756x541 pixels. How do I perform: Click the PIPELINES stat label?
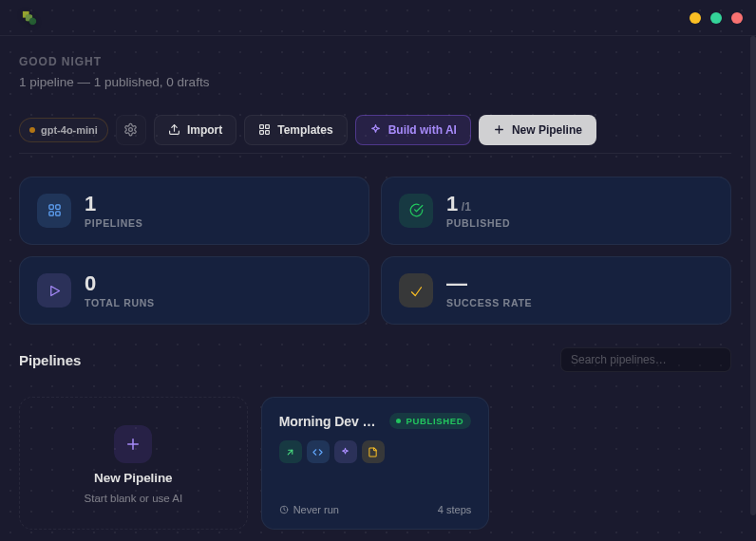113,224
